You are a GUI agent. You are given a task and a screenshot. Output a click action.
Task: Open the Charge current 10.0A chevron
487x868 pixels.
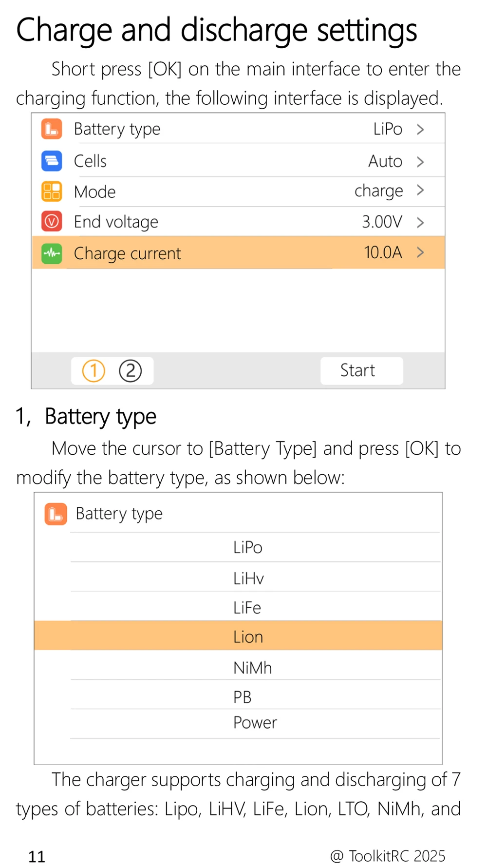point(420,252)
